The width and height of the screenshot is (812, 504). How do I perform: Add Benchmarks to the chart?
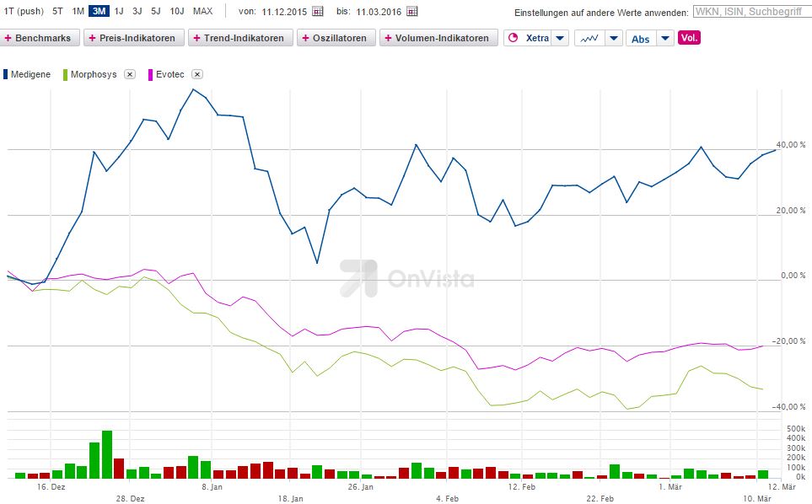[40, 38]
